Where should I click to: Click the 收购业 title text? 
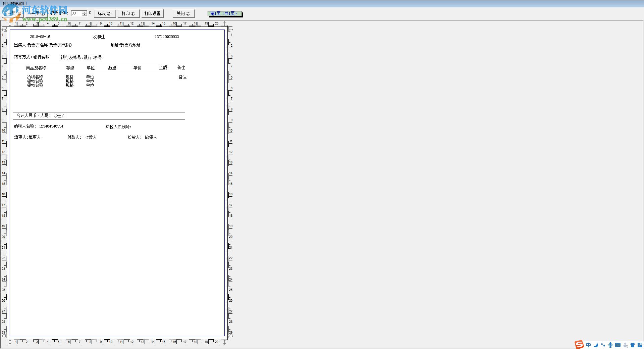click(99, 37)
